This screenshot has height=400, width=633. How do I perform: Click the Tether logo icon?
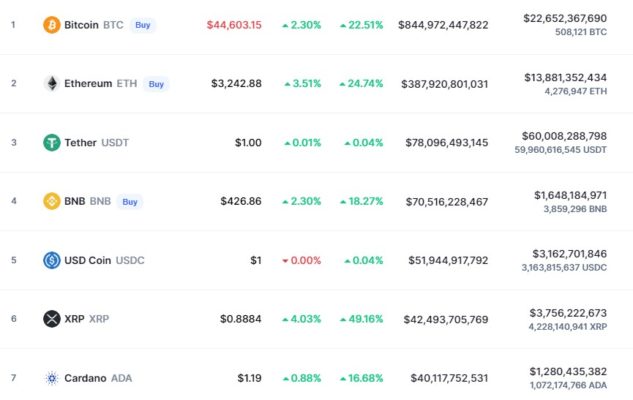click(52, 142)
